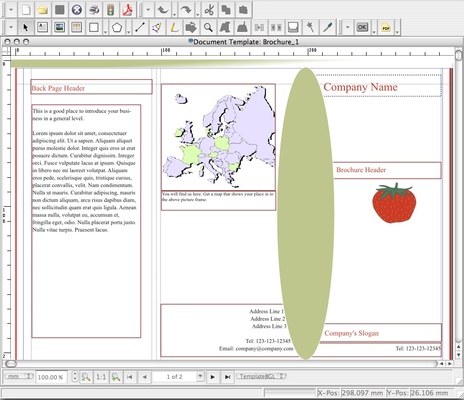This screenshot has width=464, height=400.
Task: Pick the PDF annotation tool
Action: pos(386,27)
